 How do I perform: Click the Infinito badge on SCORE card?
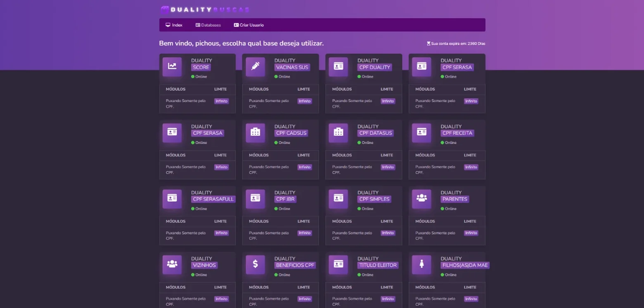[x=222, y=101]
